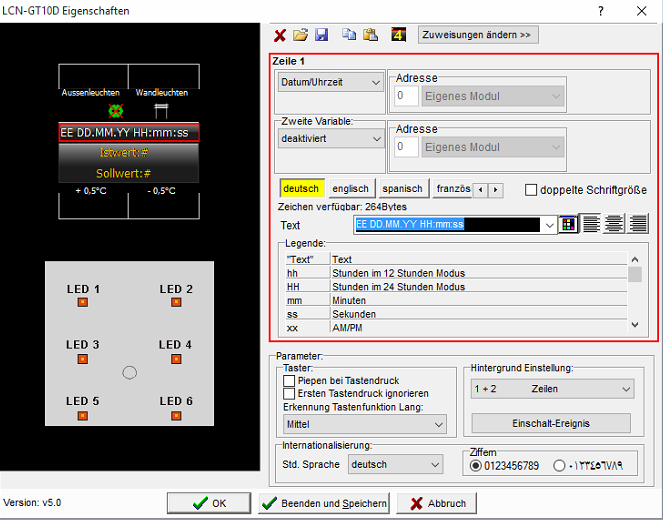Click the Einschalt-Ereignis button
663x520 pixels.
click(551, 423)
